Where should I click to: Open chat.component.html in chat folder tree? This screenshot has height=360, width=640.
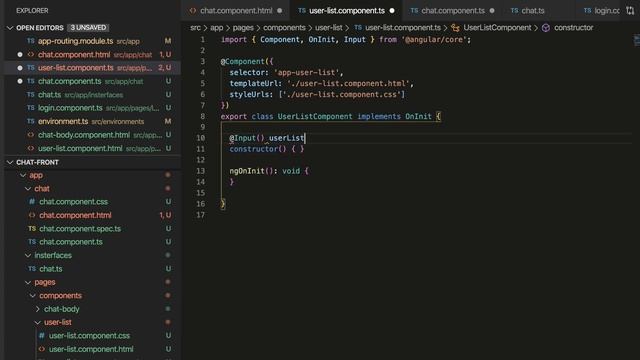pos(92,215)
